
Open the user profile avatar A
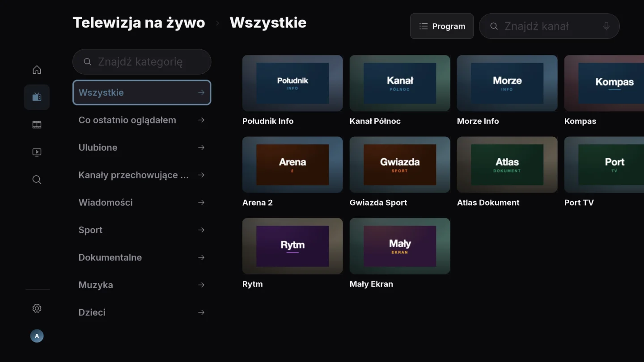tap(37, 336)
